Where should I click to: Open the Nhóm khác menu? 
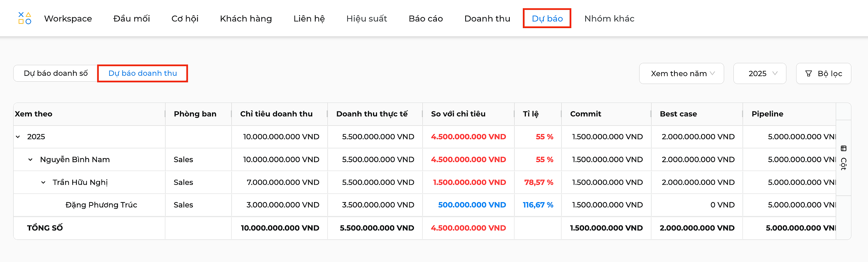click(609, 19)
